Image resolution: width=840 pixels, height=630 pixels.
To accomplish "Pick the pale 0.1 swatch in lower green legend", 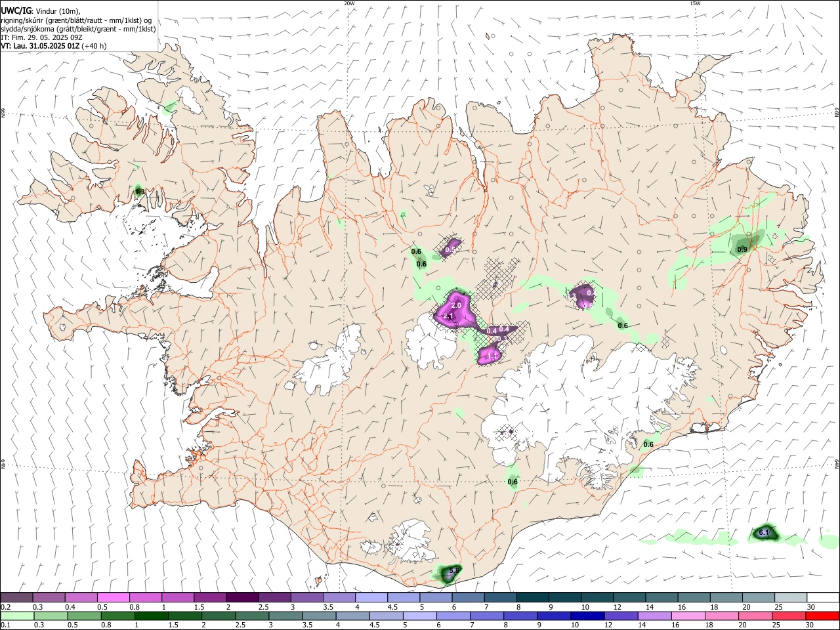I will 17,616.
